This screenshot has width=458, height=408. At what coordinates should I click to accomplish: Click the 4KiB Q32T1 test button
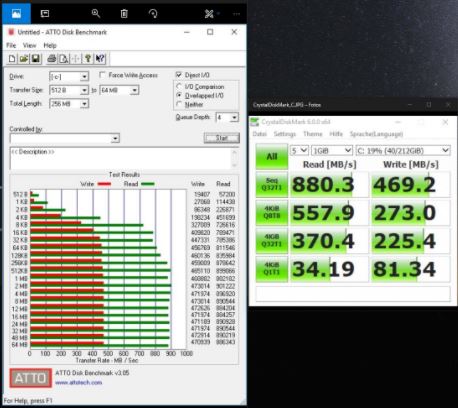coord(272,241)
